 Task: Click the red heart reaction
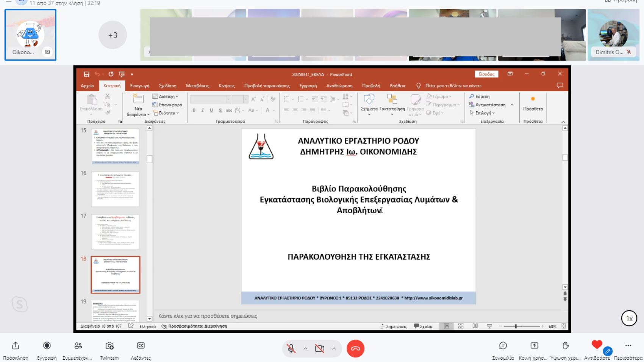pos(597,345)
